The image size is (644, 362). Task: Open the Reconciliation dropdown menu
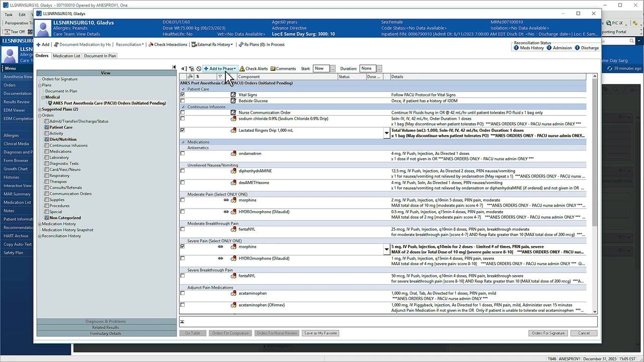pyautogui.click(x=130, y=45)
